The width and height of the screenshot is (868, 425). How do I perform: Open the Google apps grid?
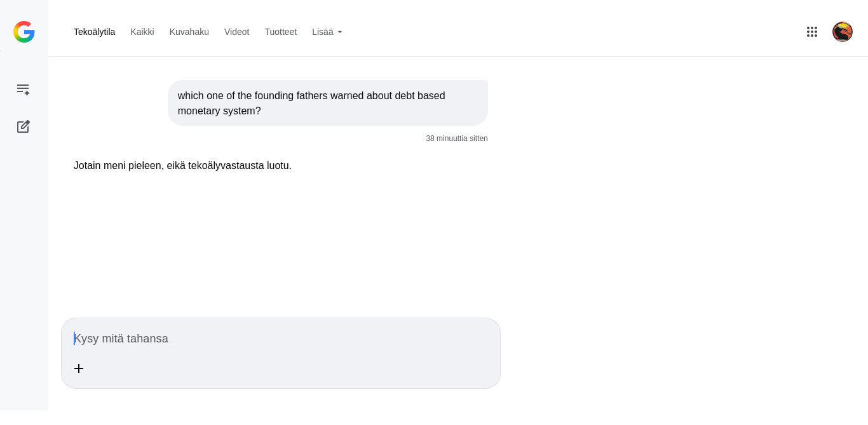pyautogui.click(x=811, y=32)
